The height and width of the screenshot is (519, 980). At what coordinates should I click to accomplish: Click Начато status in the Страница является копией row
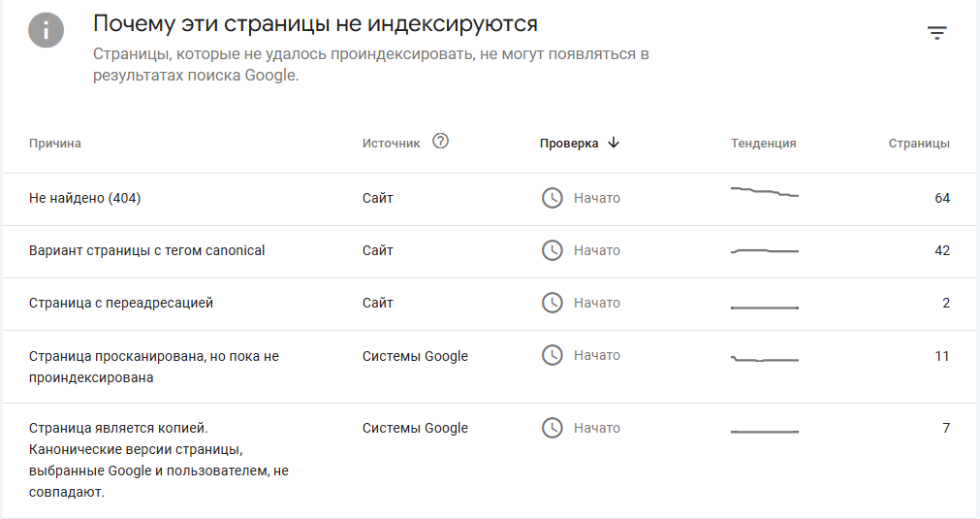[x=597, y=429]
